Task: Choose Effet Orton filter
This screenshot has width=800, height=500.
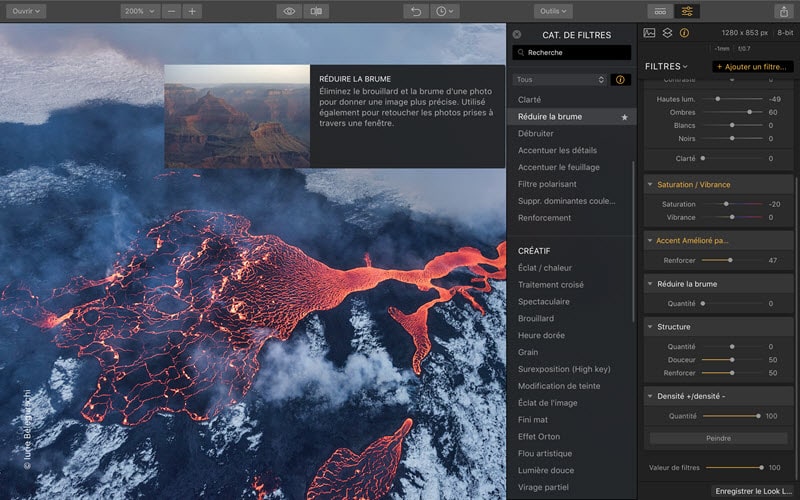Action: point(539,436)
